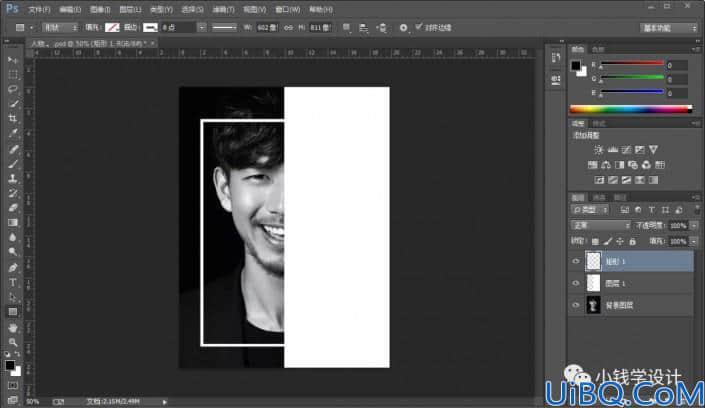
Task: Open the tool preset picker arrow
Action: 31,28
